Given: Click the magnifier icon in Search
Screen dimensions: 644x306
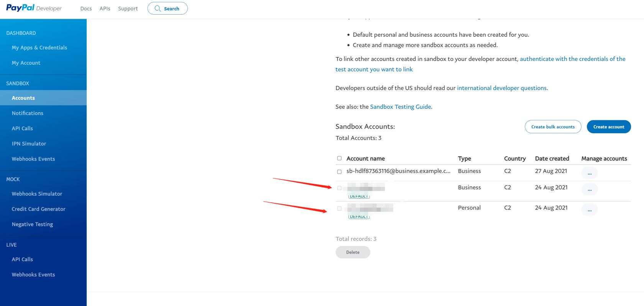Looking at the screenshot, I should [158, 8].
